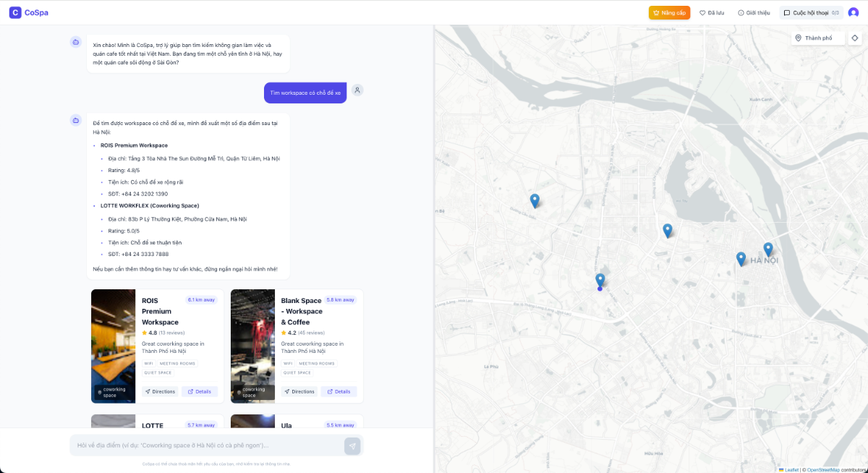Image resolution: width=868 pixels, height=473 pixels.
Task: Click the heart icon next to Đã lưu
Action: pos(702,12)
